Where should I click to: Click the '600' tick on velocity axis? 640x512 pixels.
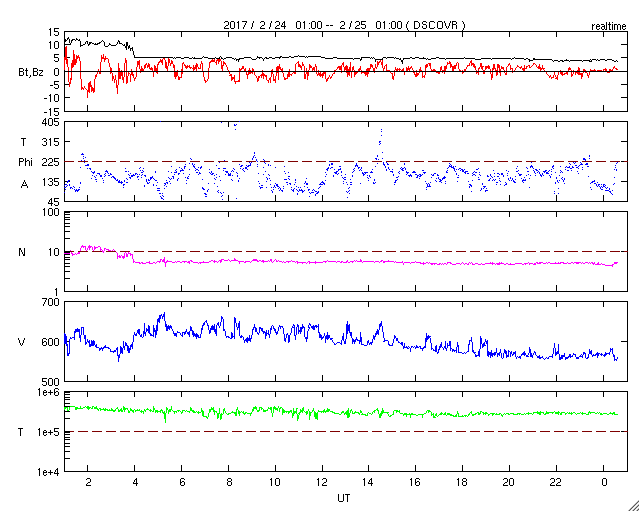click(51, 342)
